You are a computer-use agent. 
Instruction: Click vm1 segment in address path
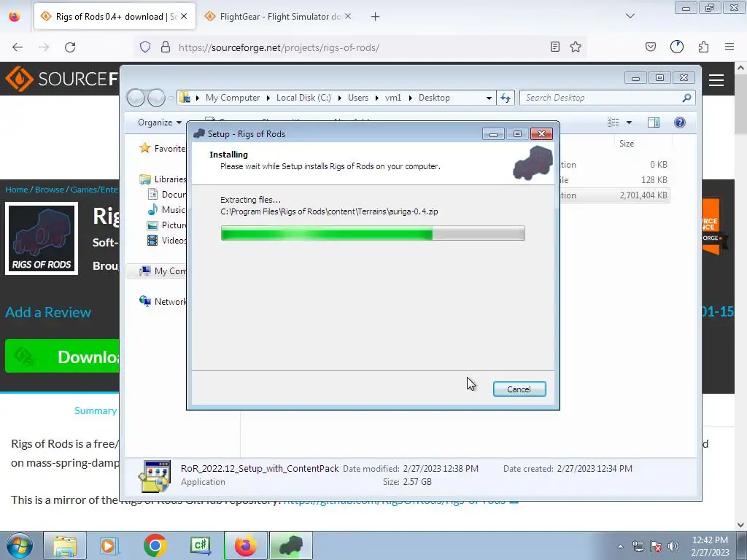[x=393, y=98]
